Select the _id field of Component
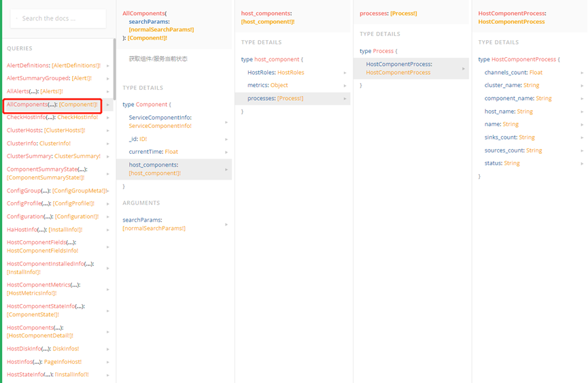This screenshot has height=383, width=588. pyautogui.click(x=138, y=139)
